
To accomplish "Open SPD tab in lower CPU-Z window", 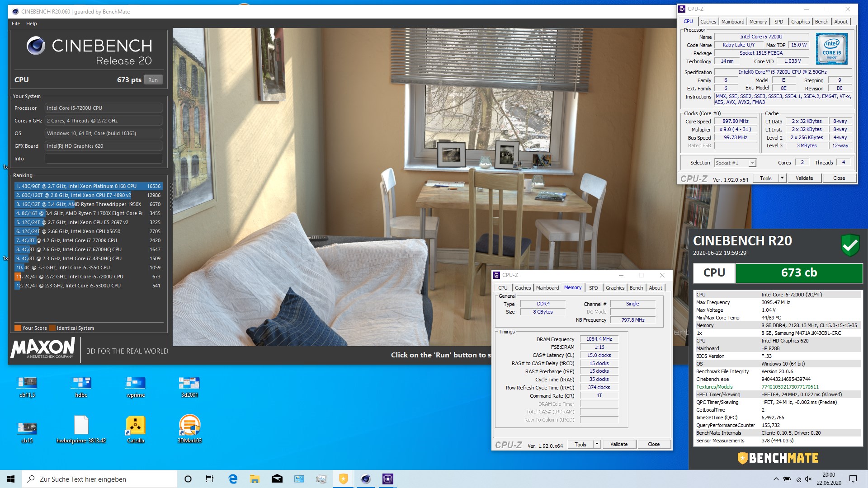I will pyautogui.click(x=593, y=288).
